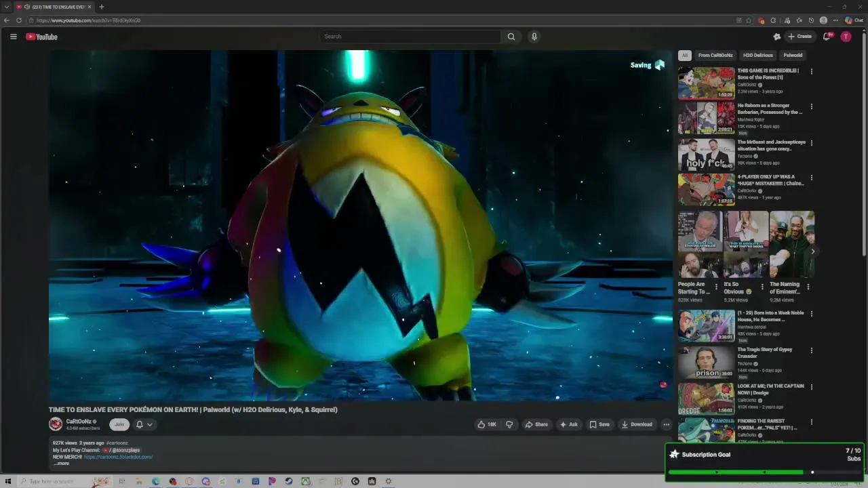
Task: Start voice search with the microphone
Action: 534,37
